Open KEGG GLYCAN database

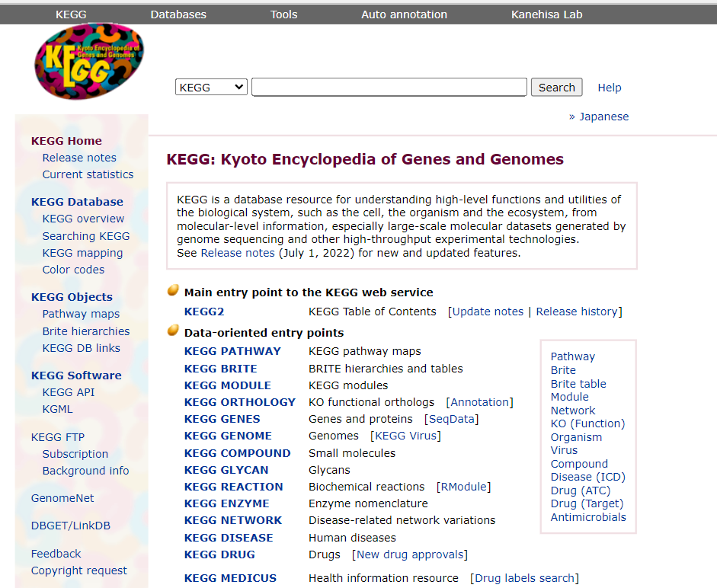point(226,470)
